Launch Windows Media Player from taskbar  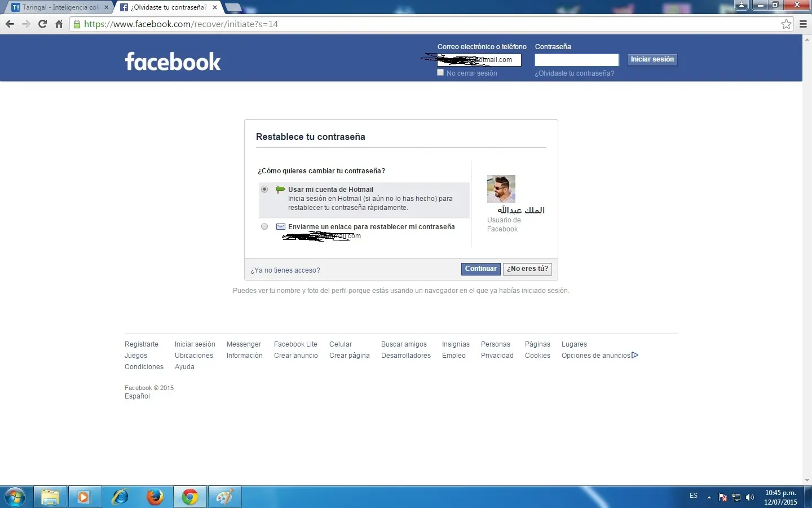tap(85, 497)
